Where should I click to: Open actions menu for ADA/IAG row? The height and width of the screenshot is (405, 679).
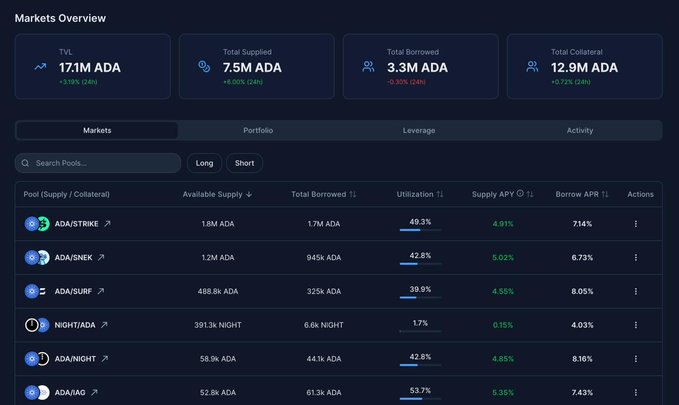pyautogui.click(x=635, y=392)
